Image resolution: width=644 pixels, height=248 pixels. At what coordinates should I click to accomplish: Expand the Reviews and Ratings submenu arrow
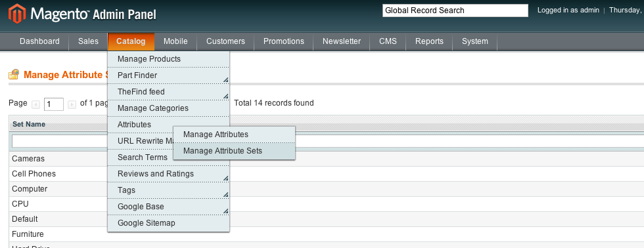(x=226, y=178)
